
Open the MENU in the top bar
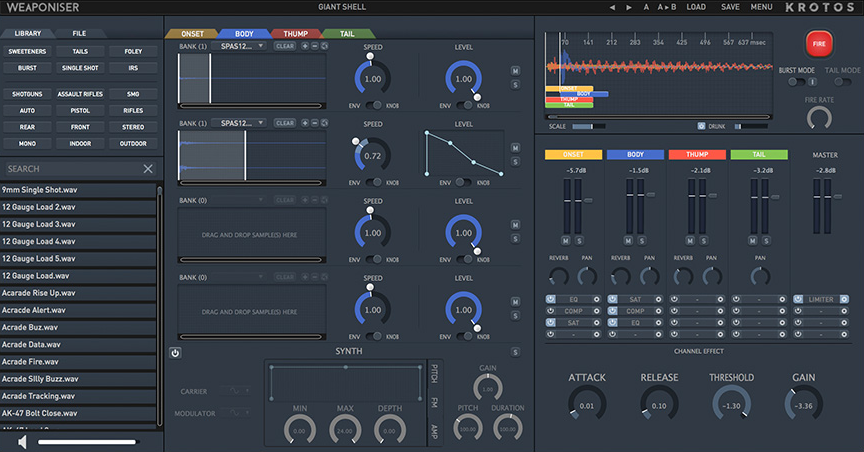tap(761, 7)
